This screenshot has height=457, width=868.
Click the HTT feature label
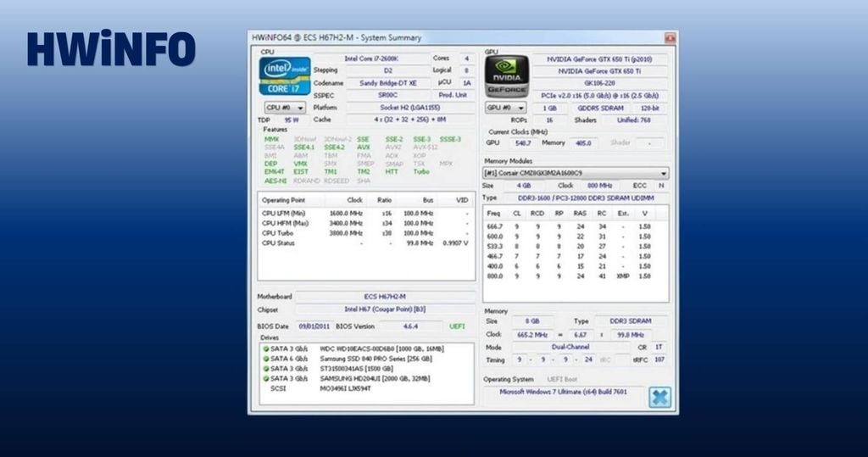[x=392, y=172]
